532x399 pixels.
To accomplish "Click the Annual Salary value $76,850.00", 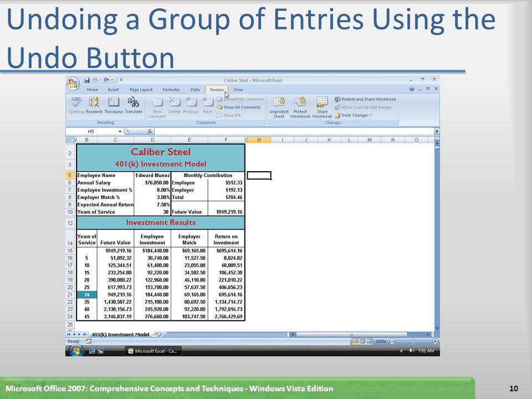I will coord(153,182).
